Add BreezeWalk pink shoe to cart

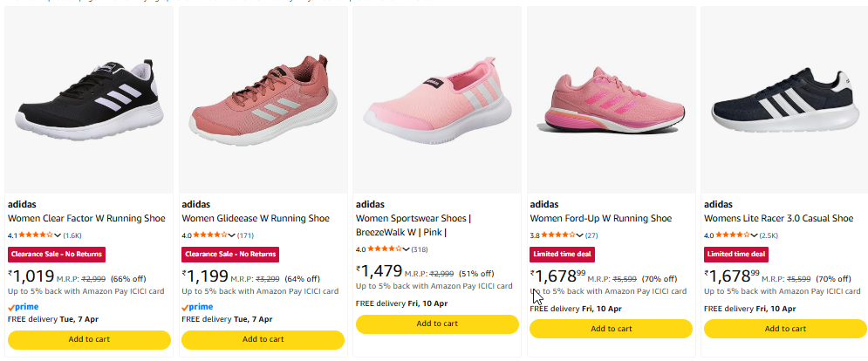437,324
